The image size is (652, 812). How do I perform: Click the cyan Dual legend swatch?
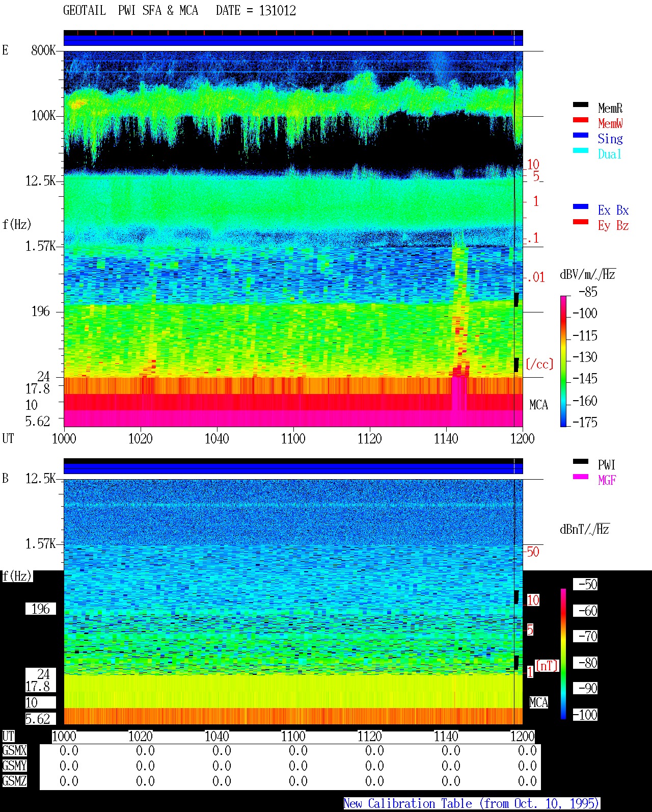581,151
